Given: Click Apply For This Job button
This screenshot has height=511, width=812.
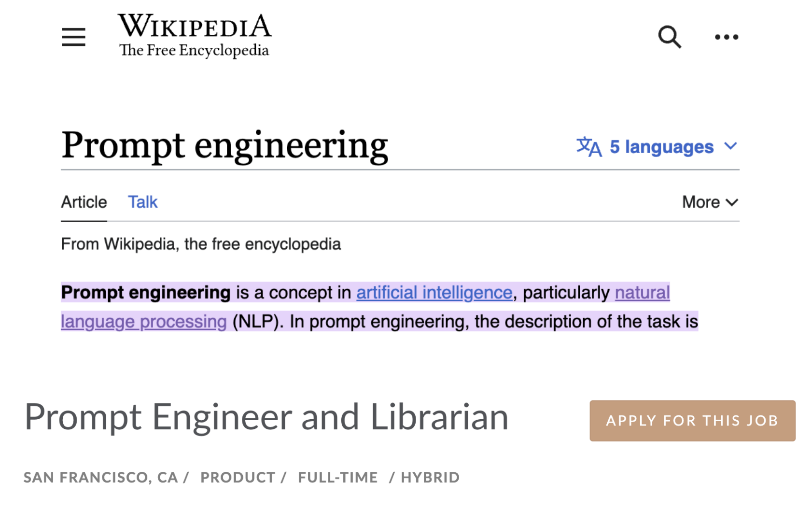Looking at the screenshot, I should click(692, 421).
